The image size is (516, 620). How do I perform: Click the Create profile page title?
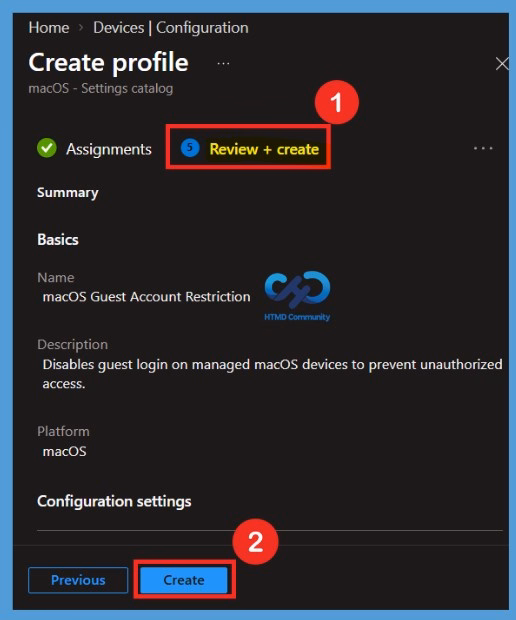point(108,62)
